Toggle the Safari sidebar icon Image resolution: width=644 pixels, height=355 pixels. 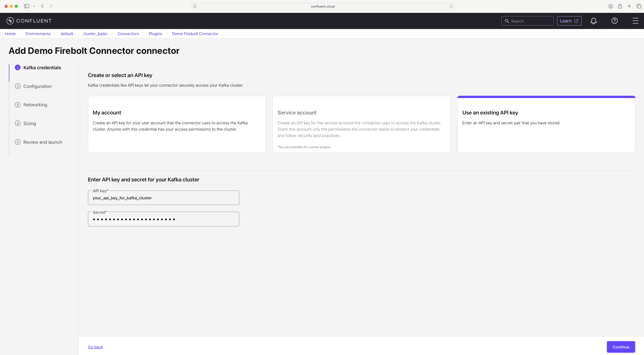click(27, 6)
